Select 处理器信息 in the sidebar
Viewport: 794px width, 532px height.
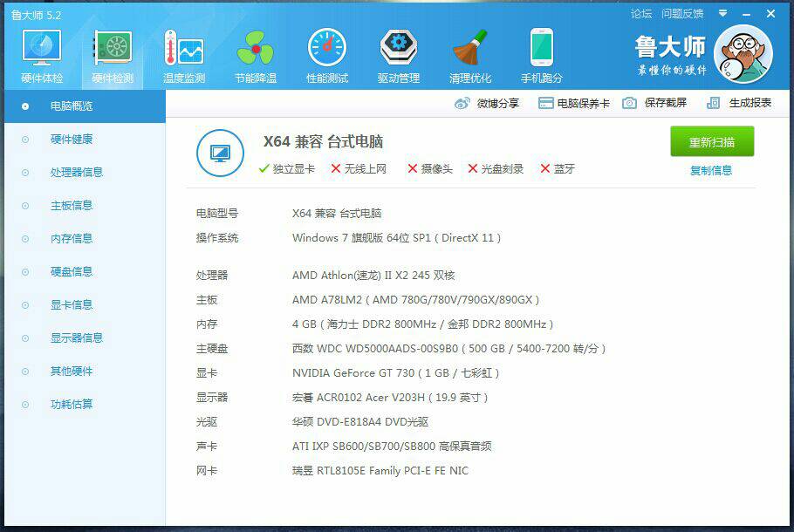[x=86, y=173]
